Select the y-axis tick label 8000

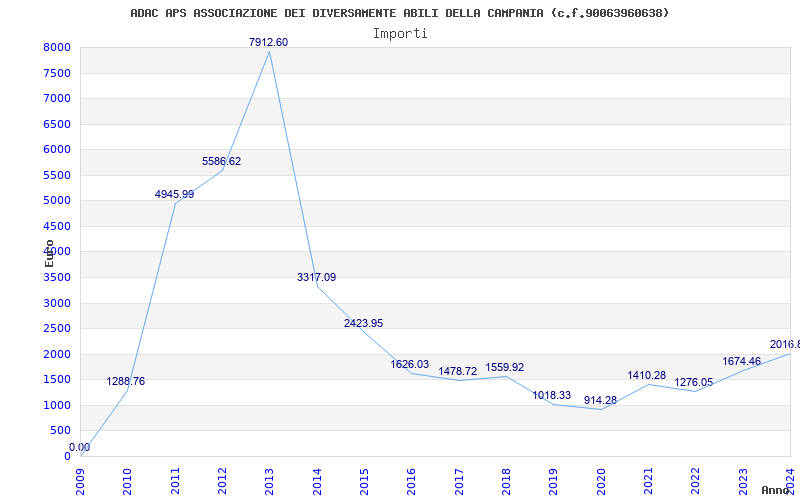click(57, 48)
